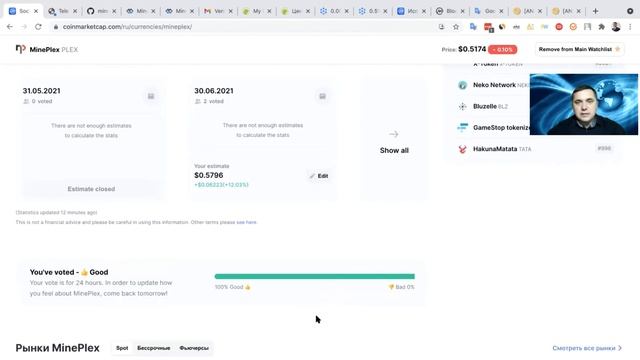Click the 31.05.2021 date heading
The height and width of the screenshot is (360, 640).
click(42, 91)
